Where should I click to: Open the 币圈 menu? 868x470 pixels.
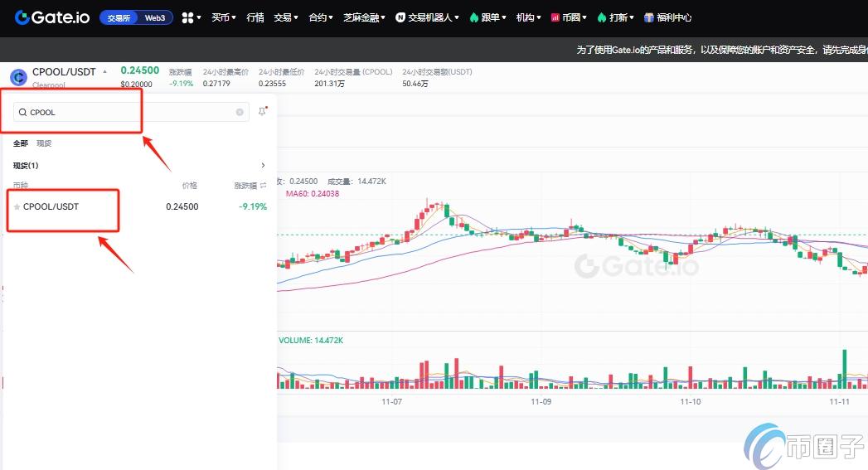click(x=569, y=17)
